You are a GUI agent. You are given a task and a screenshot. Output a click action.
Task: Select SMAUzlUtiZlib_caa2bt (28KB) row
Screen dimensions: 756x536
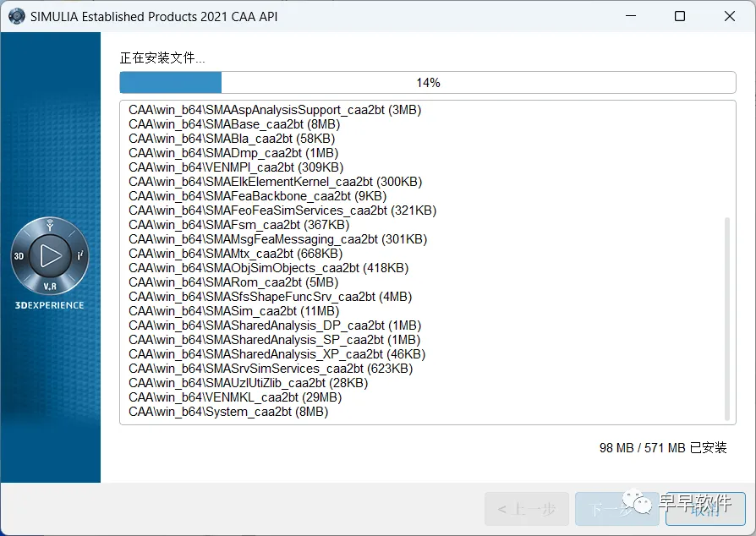pyautogui.click(x=249, y=383)
